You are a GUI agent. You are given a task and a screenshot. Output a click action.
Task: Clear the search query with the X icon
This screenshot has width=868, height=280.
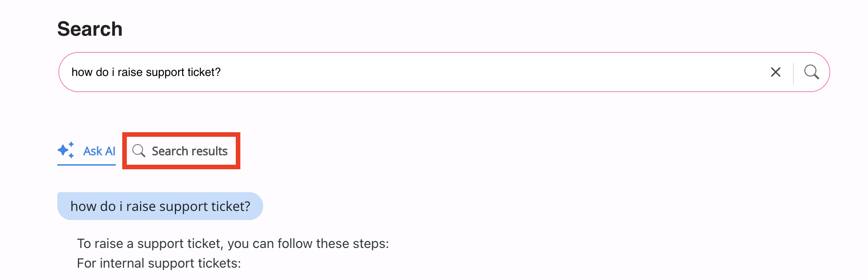(776, 72)
